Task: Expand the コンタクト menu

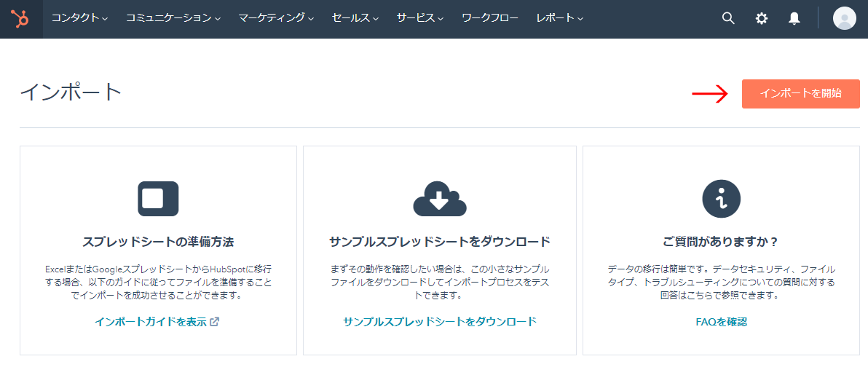Action: pyautogui.click(x=79, y=18)
